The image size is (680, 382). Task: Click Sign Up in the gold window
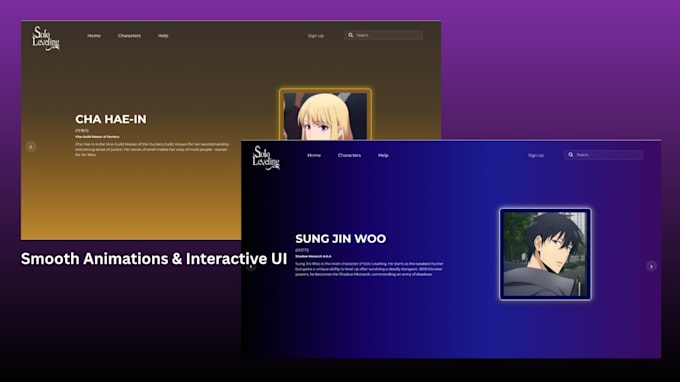pos(316,36)
